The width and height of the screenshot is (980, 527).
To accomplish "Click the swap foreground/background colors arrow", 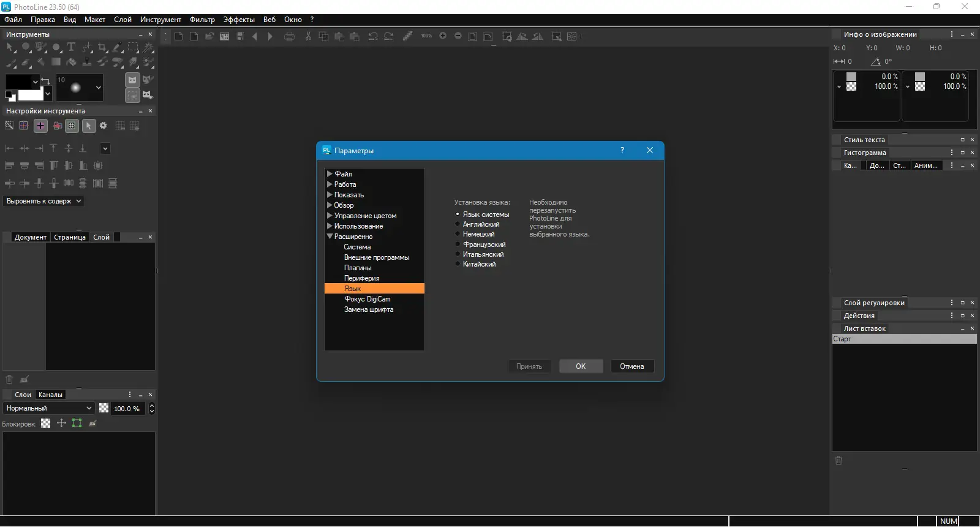I will tap(45, 80).
